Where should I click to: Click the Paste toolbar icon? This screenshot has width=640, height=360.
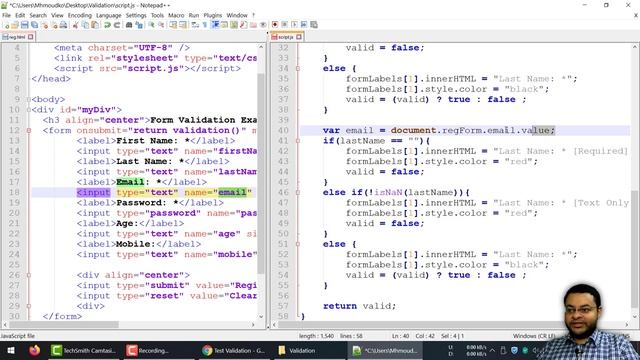point(95,25)
